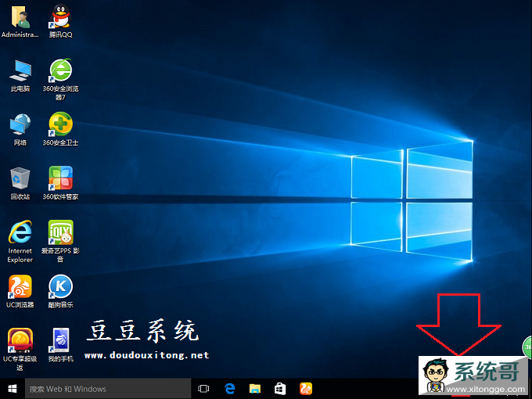Click the 搜索 Web 和 Windows search box
The height and width of the screenshot is (399, 532).
click(x=108, y=389)
